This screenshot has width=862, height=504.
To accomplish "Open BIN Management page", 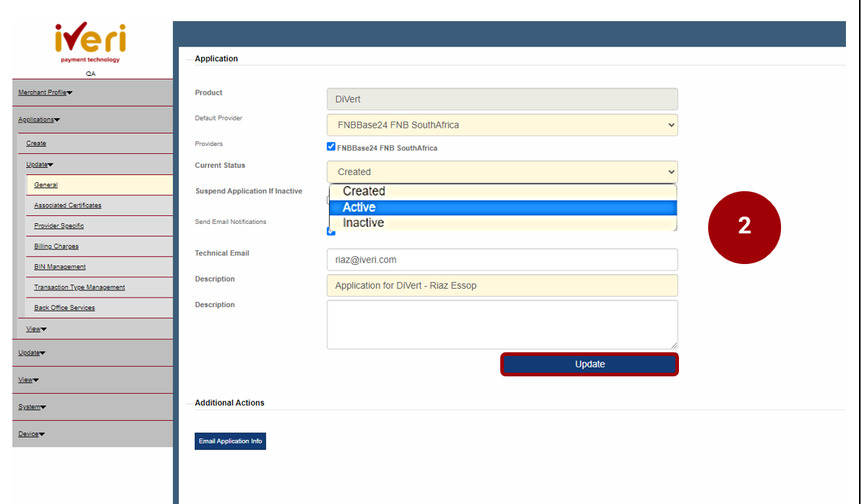I will [60, 267].
